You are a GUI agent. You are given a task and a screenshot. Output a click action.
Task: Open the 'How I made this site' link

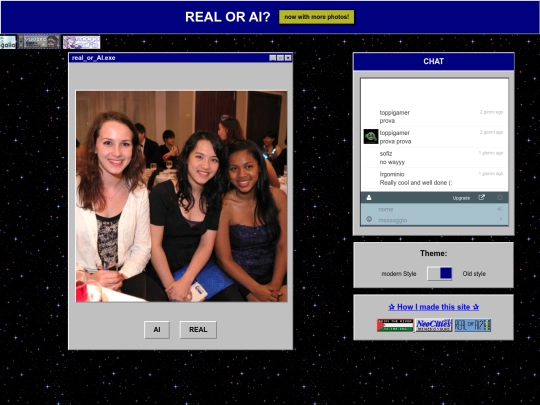[434, 307]
